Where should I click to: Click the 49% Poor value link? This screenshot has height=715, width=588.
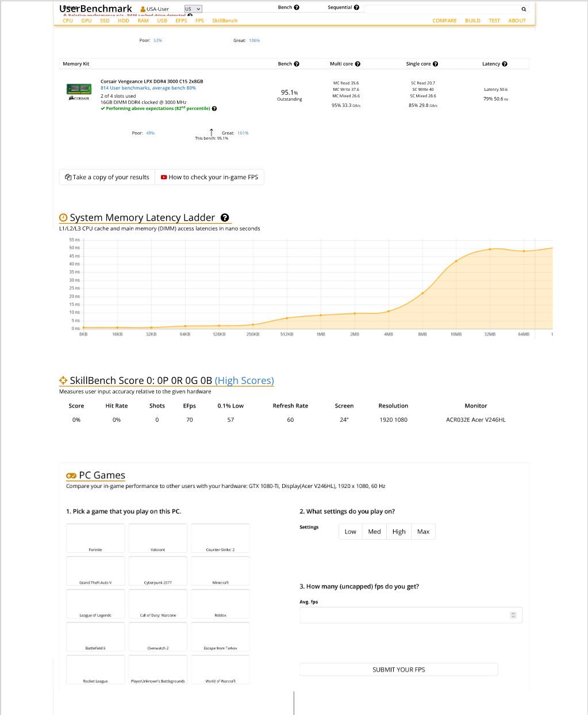[151, 133]
